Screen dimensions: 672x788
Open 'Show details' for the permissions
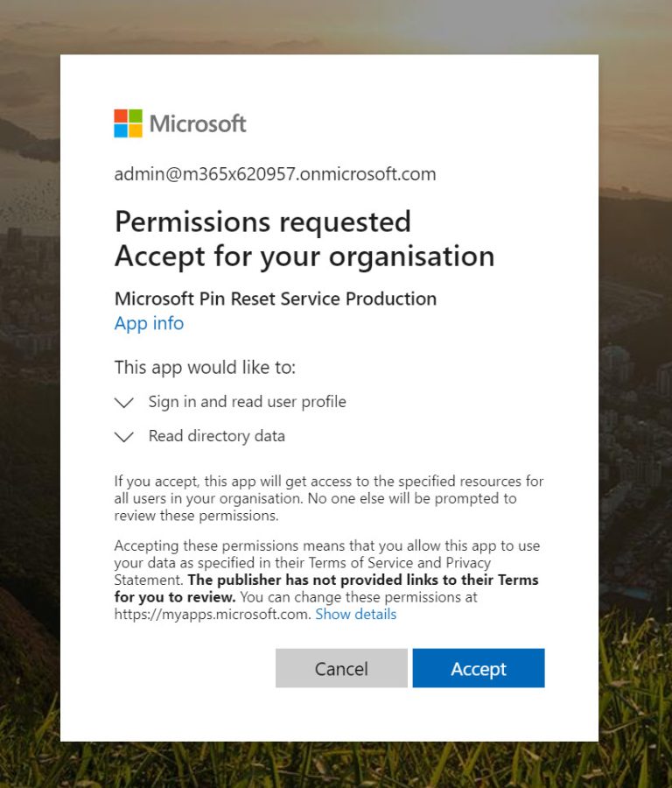pyautogui.click(x=359, y=614)
